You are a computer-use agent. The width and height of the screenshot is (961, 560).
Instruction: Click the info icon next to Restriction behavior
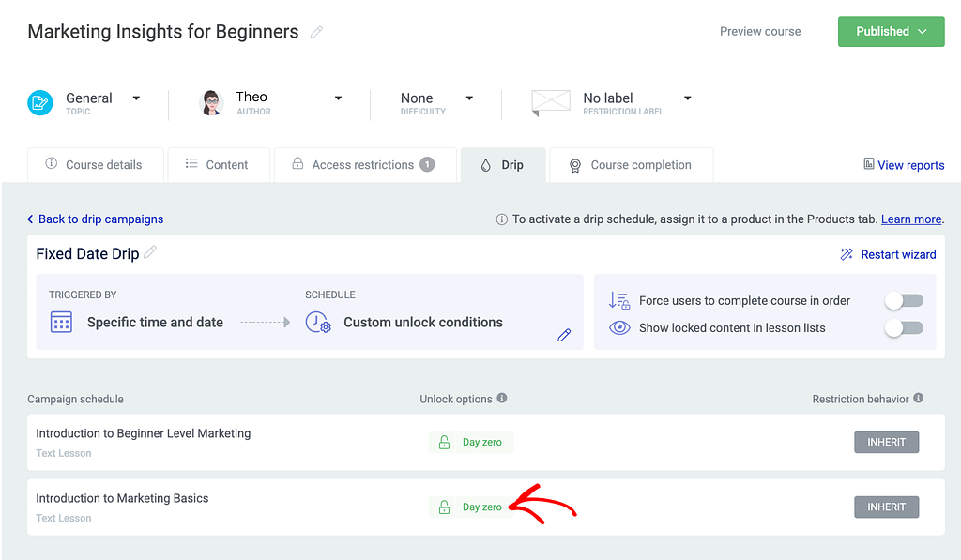point(918,398)
